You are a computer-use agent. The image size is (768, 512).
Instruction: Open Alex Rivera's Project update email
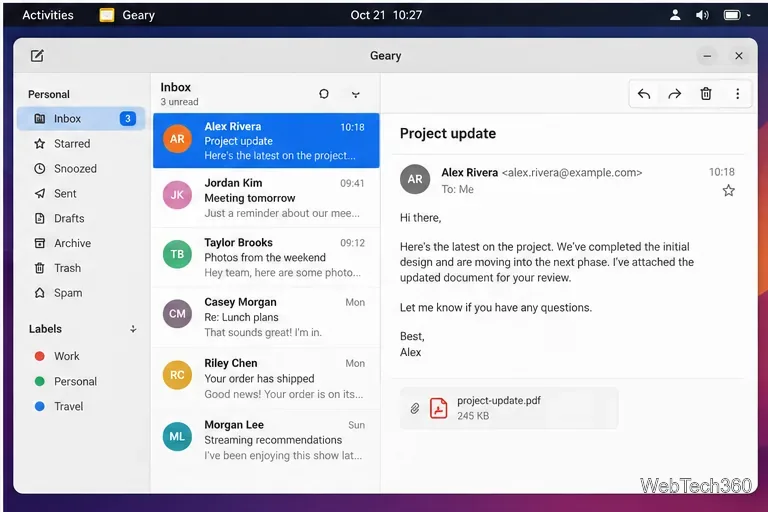pyautogui.click(x=266, y=141)
